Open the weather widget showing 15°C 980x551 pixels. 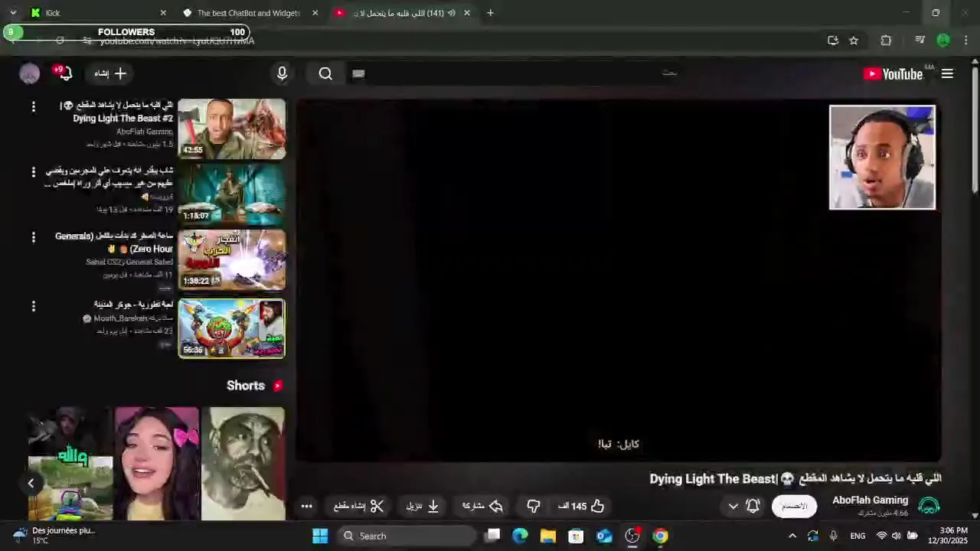click(54, 535)
